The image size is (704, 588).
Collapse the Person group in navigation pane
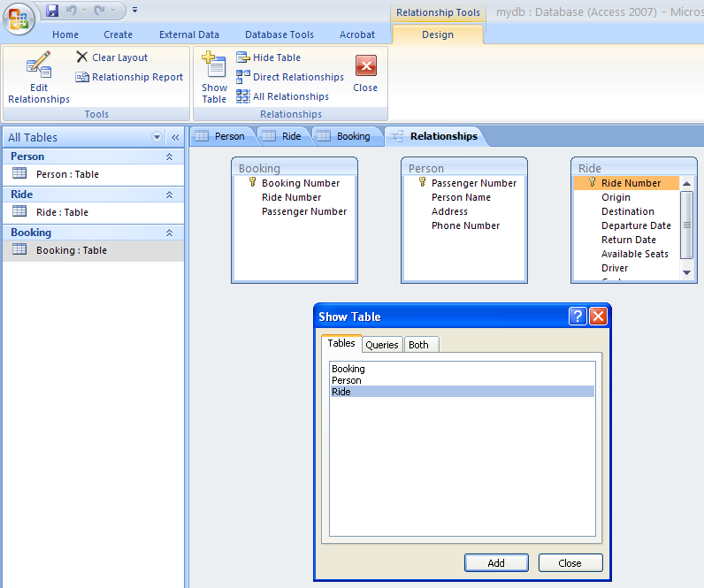coord(169,157)
